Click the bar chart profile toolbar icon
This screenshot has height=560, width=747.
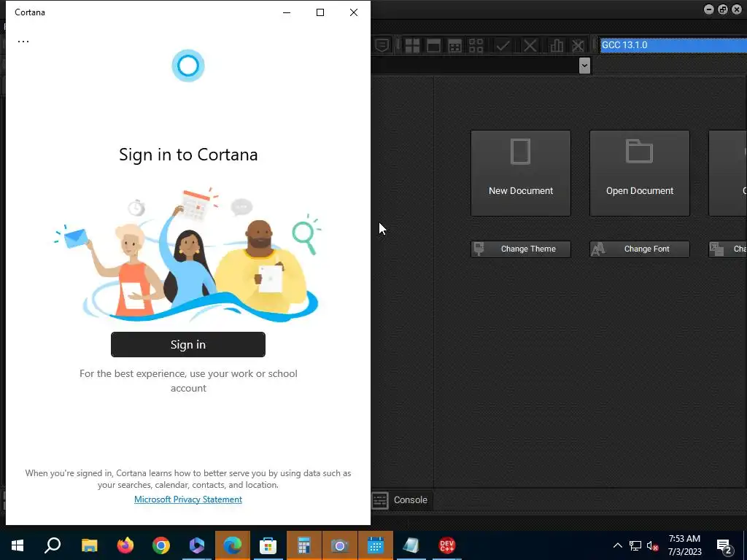click(x=557, y=46)
